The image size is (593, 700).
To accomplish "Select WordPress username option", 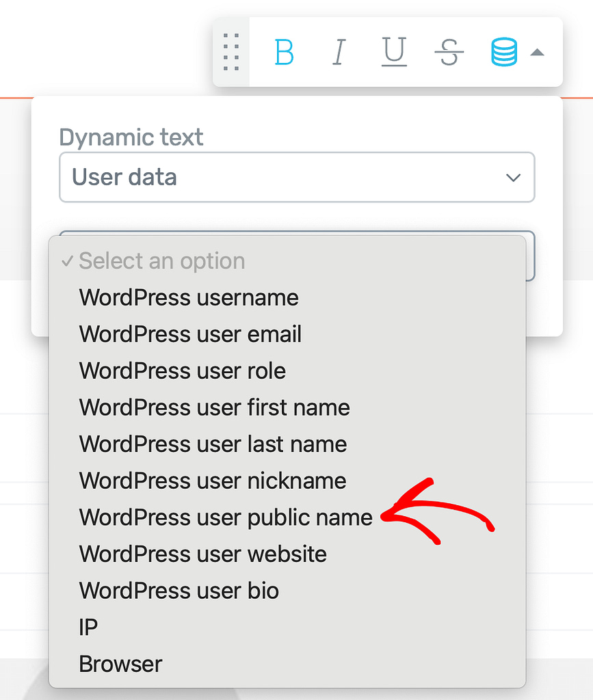I will 287,298.
